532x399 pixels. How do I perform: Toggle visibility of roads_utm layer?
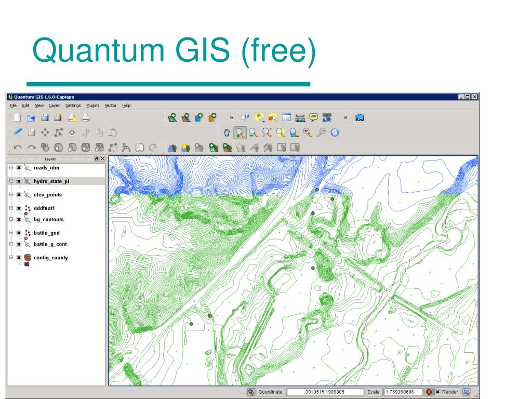click(19, 168)
